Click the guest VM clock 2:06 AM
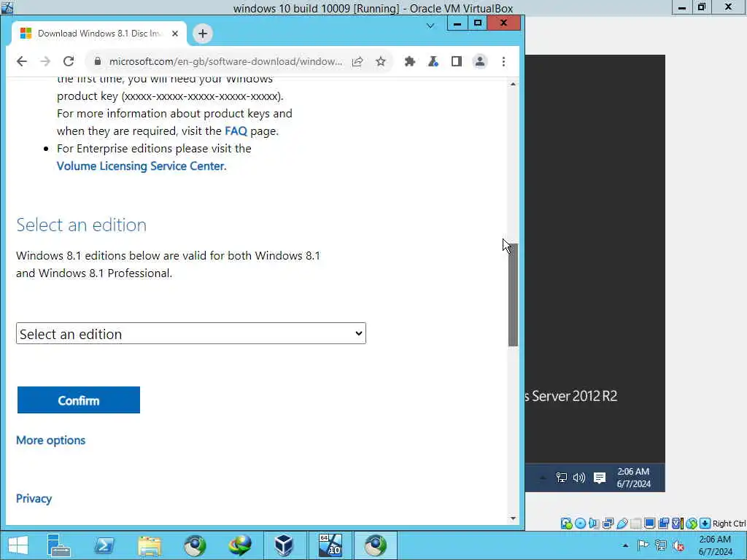This screenshot has width=747, height=560. click(634, 478)
